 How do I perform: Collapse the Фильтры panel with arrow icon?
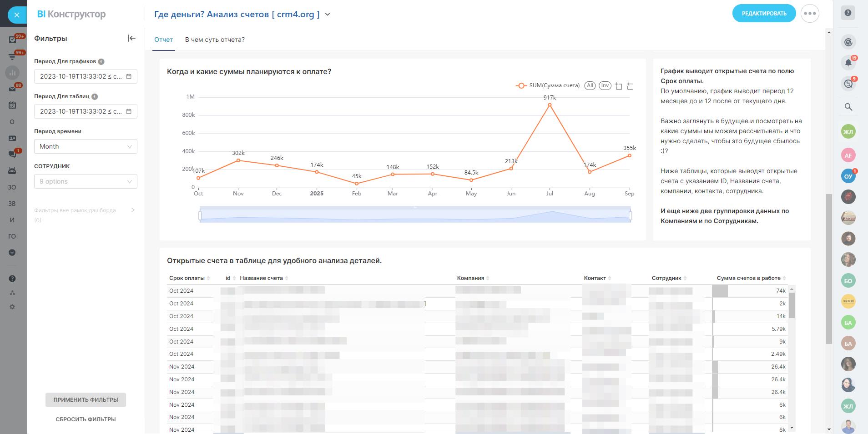[x=131, y=38]
